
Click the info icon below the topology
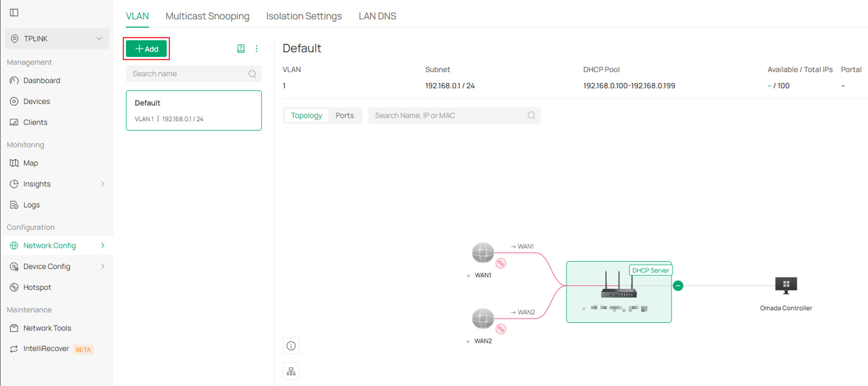tap(291, 346)
